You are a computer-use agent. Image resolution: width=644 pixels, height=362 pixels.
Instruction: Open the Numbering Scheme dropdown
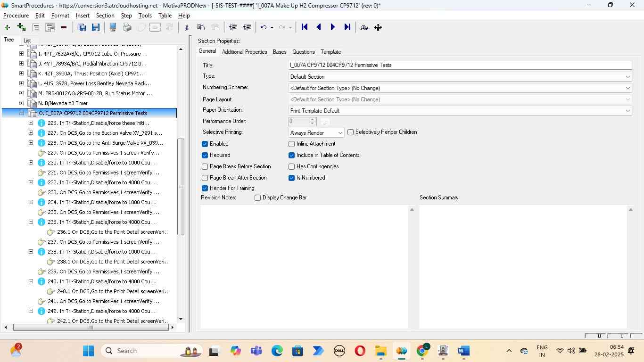[x=460, y=88]
